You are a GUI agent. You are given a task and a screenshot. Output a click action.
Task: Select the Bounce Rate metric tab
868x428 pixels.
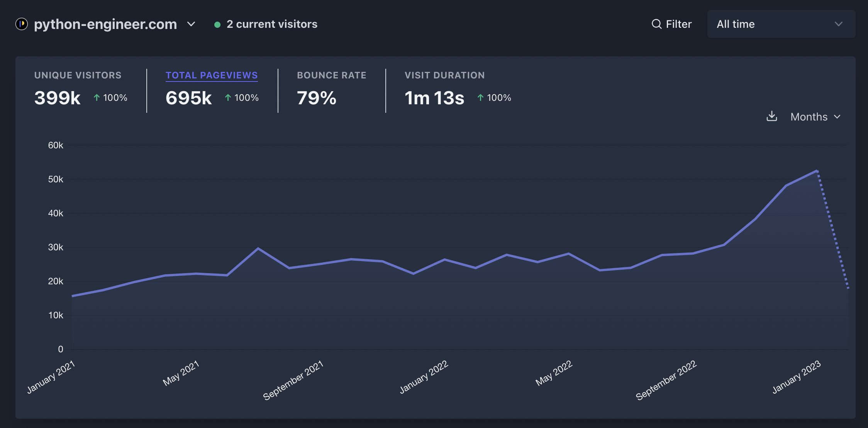[331, 75]
